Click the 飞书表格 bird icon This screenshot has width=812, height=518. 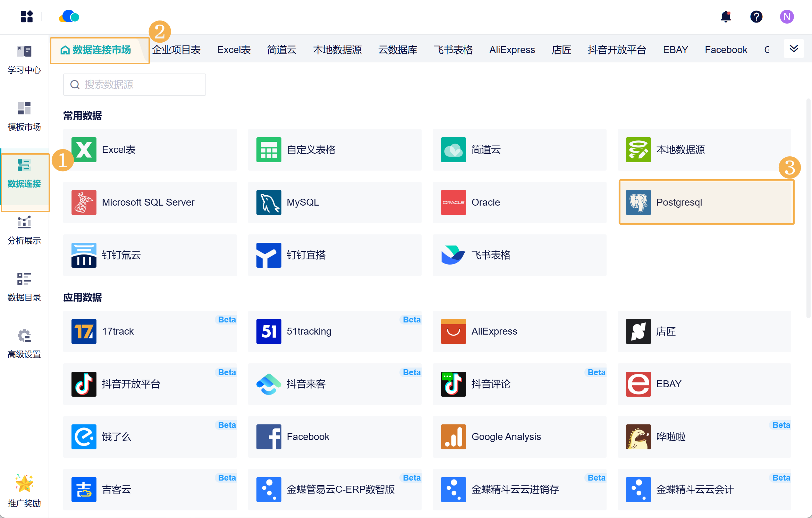(x=454, y=255)
